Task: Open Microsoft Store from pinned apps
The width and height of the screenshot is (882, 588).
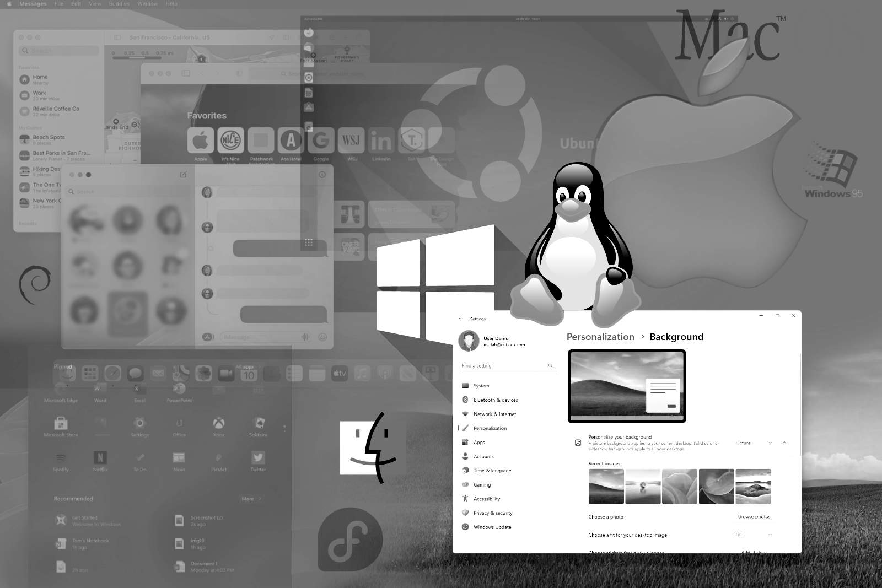Action: coord(61,424)
